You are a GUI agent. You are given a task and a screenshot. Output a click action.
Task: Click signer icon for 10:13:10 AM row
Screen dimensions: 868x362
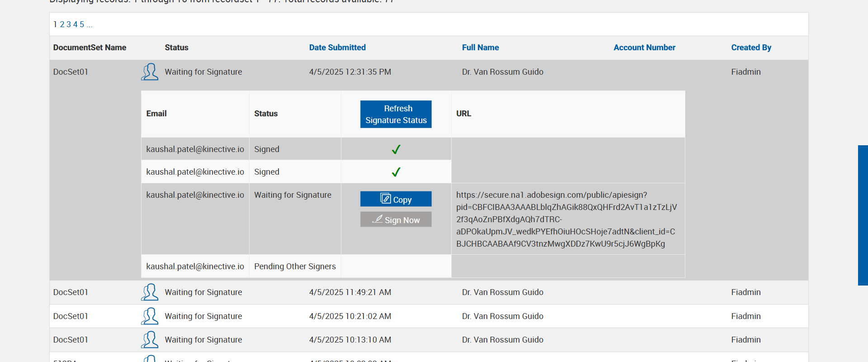pyautogui.click(x=150, y=340)
